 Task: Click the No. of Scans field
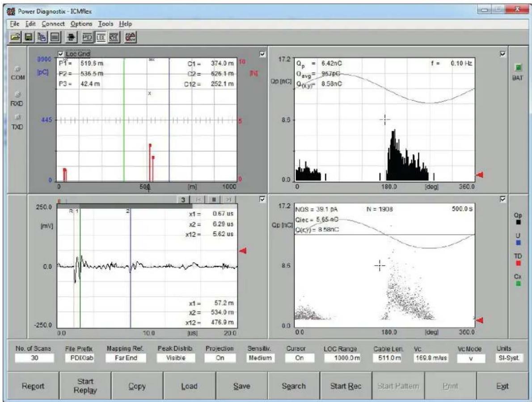pyautogui.click(x=34, y=358)
